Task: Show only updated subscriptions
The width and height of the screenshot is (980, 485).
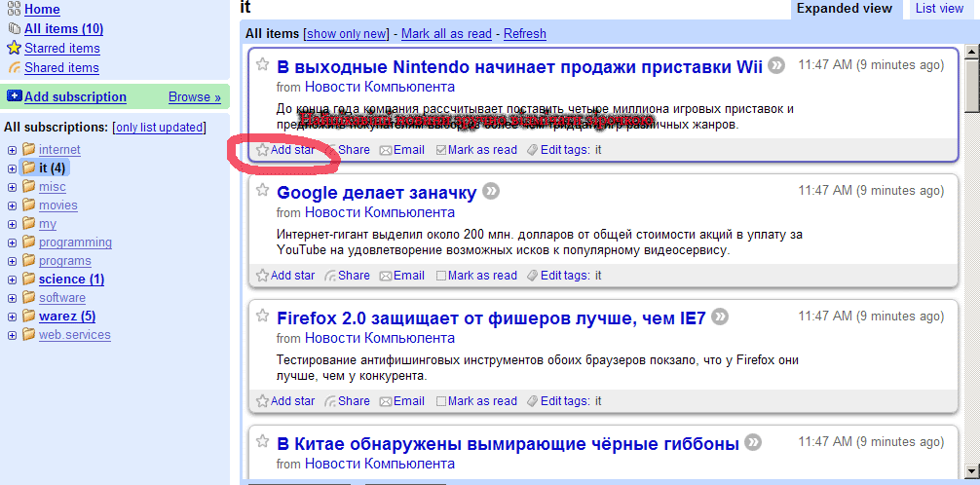Action: [160, 128]
